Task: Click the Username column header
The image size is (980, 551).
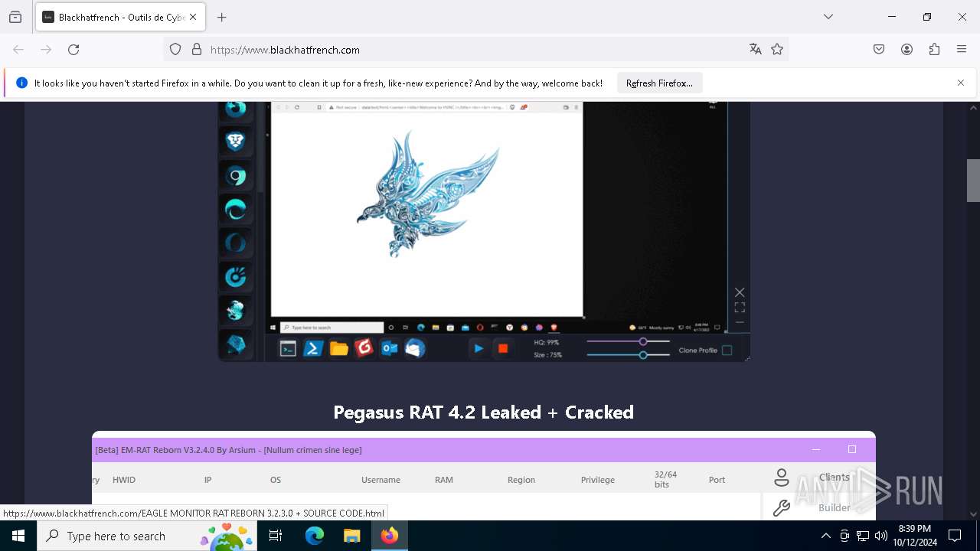Action: tap(381, 480)
